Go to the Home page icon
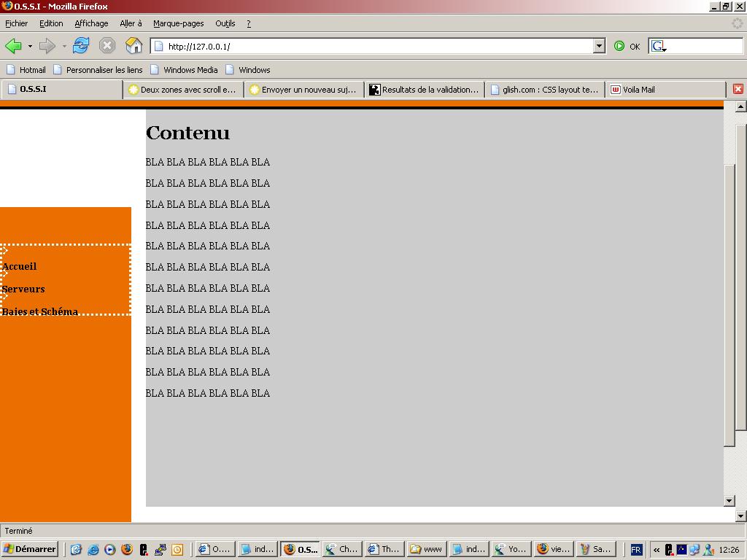Image resolution: width=747 pixels, height=560 pixels. click(x=133, y=46)
